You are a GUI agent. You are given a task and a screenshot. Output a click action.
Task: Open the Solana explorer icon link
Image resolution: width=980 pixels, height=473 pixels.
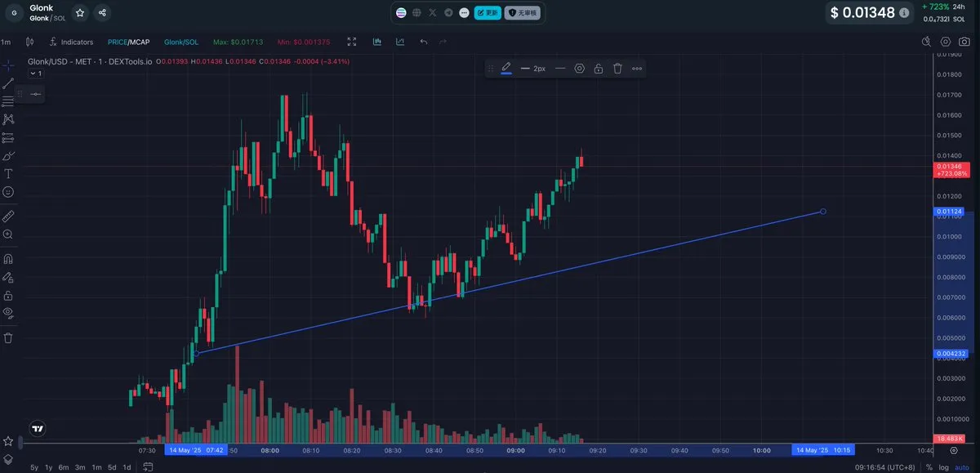pos(401,13)
